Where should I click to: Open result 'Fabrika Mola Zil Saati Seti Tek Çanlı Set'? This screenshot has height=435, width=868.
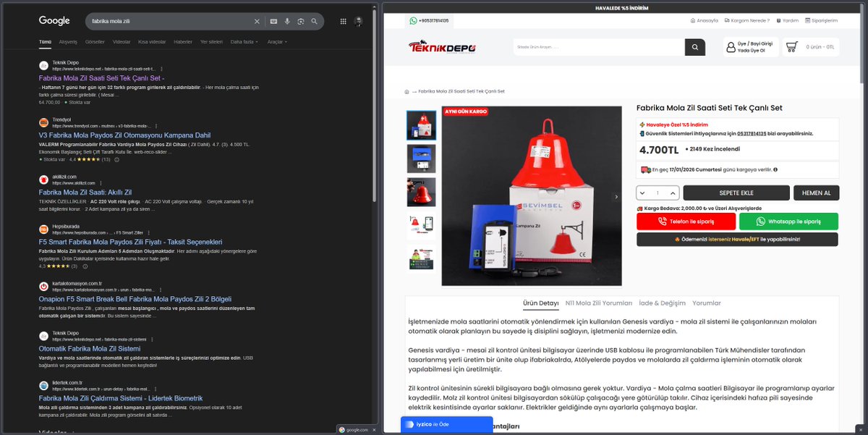[101, 77]
